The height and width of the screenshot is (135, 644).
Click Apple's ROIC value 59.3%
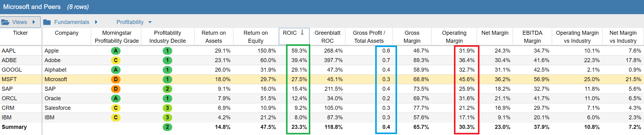(x=299, y=51)
